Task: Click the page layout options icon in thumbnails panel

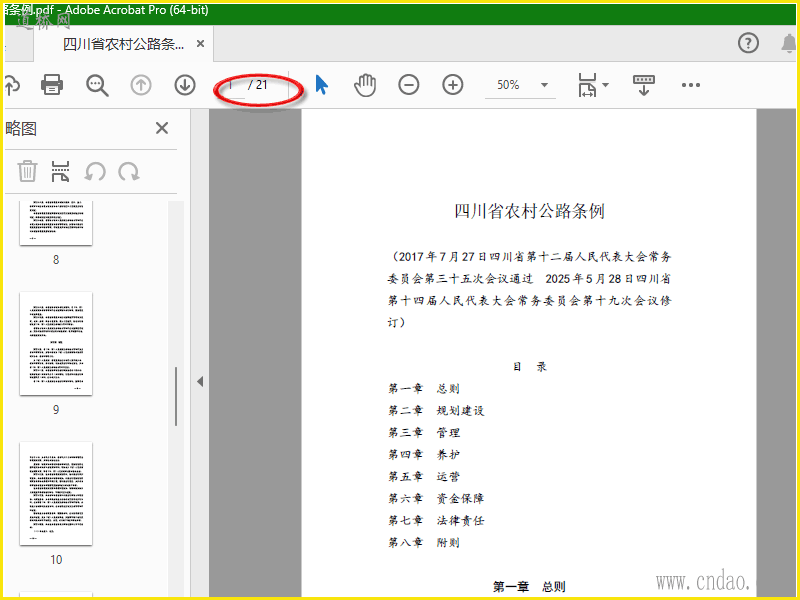Action: (60, 171)
